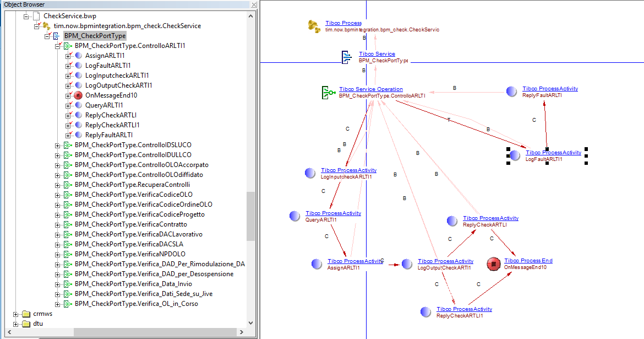The height and width of the screenshot is (339, 644).
Task: Click the red Tibco Process End icon
Action: [494, 264]
